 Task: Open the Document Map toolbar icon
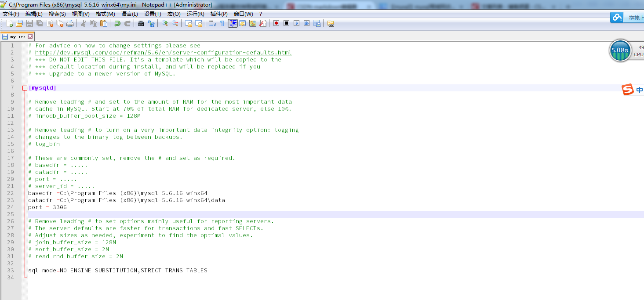[x=252, y=23]
